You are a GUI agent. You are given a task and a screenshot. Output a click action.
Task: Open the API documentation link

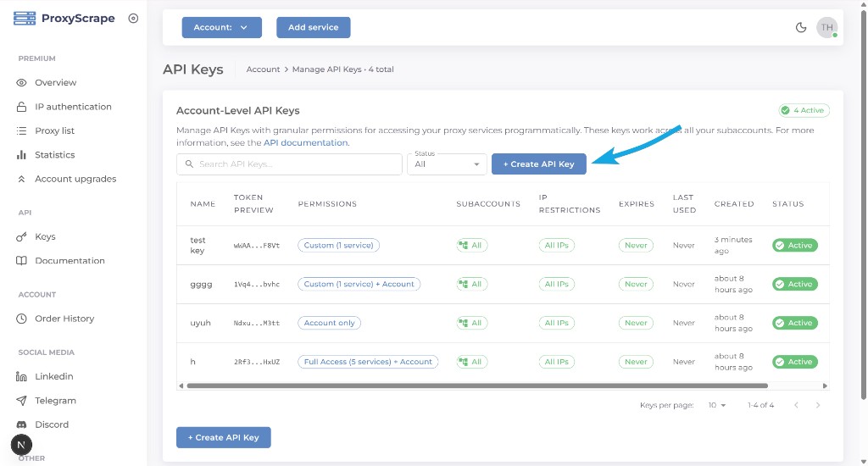tap(305, 143)
